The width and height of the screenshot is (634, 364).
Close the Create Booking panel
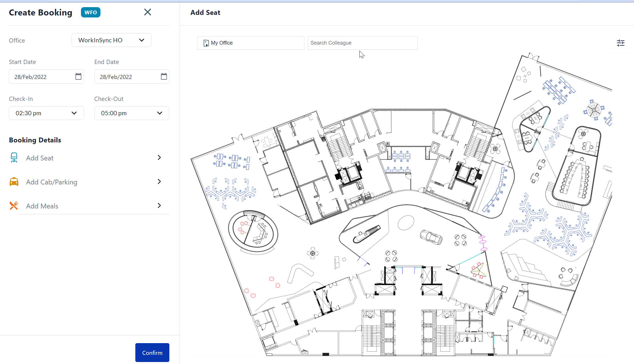147,12
